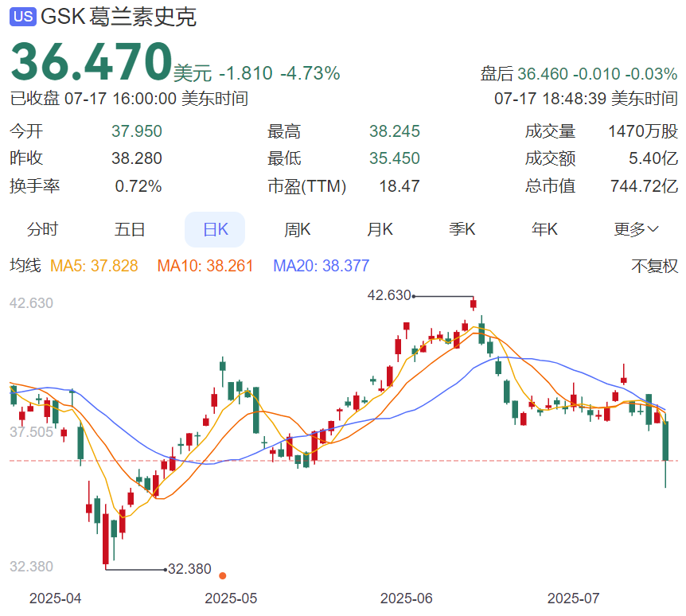Click the -4.73% change percentage
Image resolution: width=686 pixels, height=616 pixels.
pos(310,73)
